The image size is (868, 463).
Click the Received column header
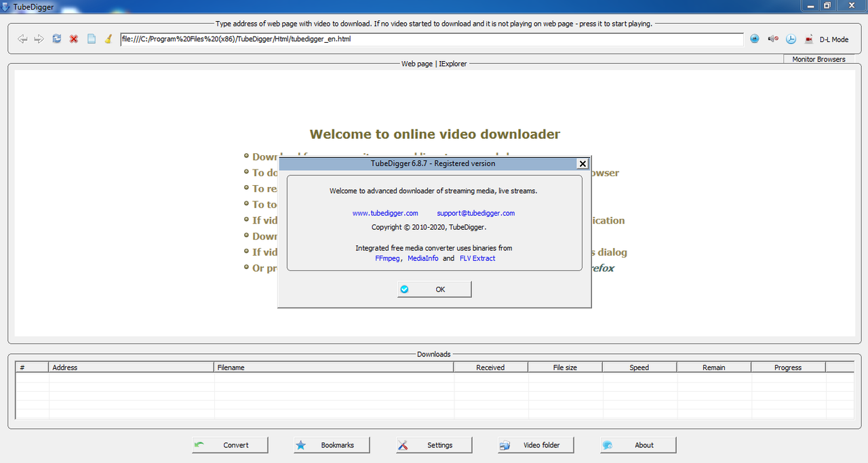[490, 367]
